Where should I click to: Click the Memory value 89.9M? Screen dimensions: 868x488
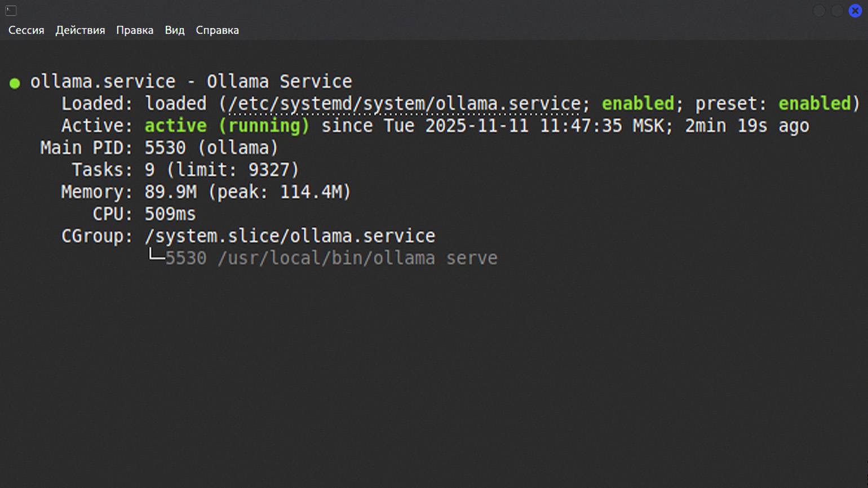(x=171, y=192)
